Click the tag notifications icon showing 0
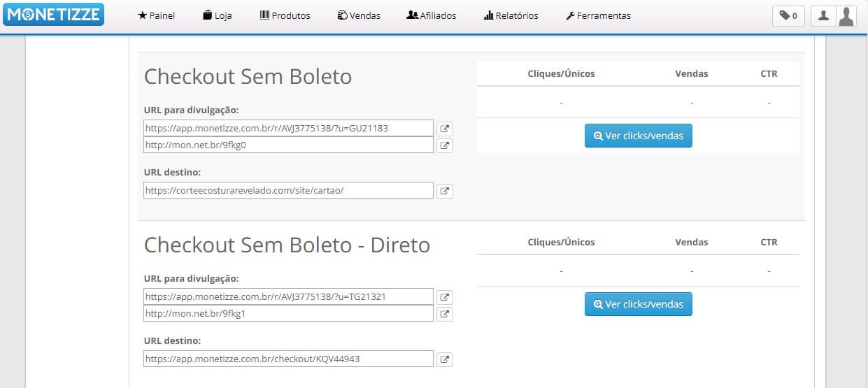 pyautogui.click(x=788, y=15)
